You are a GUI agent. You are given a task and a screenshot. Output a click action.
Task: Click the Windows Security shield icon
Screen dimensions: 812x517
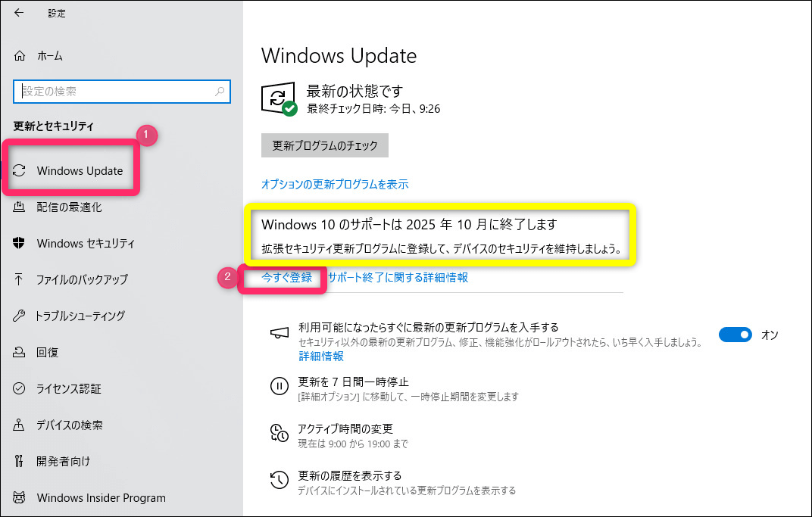[x=19, y=243]
